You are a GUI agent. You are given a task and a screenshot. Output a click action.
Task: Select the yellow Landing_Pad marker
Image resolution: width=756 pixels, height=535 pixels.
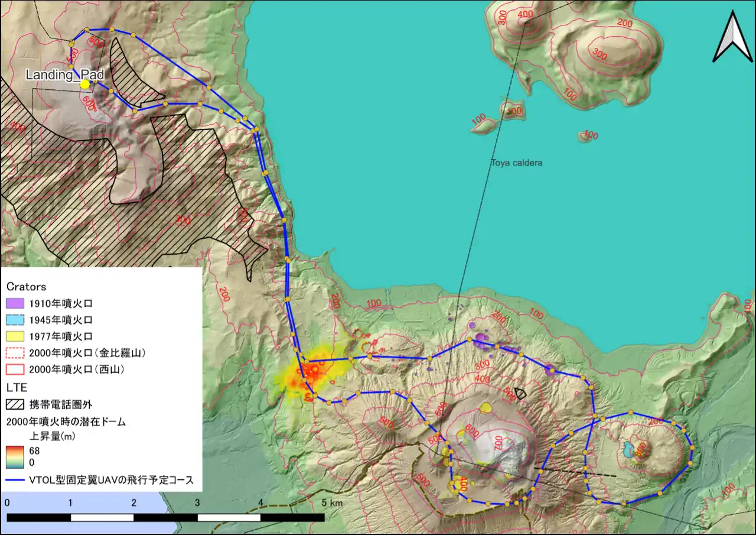point(85,84)
